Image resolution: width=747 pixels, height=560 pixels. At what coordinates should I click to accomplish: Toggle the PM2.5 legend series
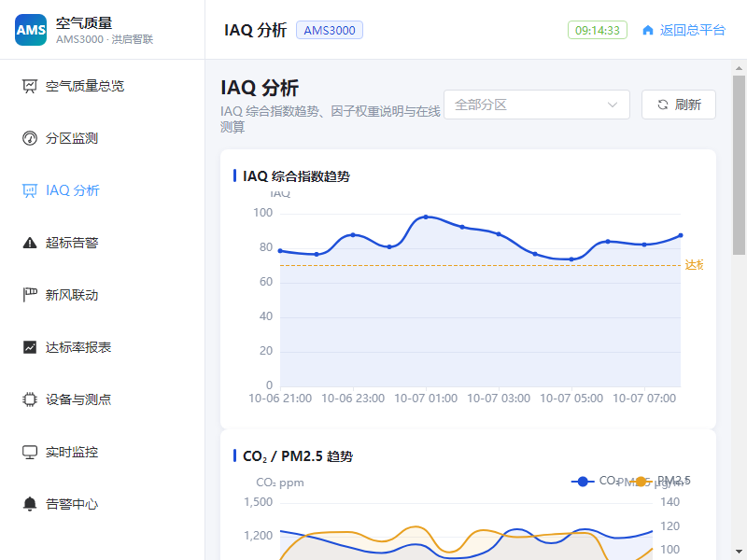tap(662, 481)
